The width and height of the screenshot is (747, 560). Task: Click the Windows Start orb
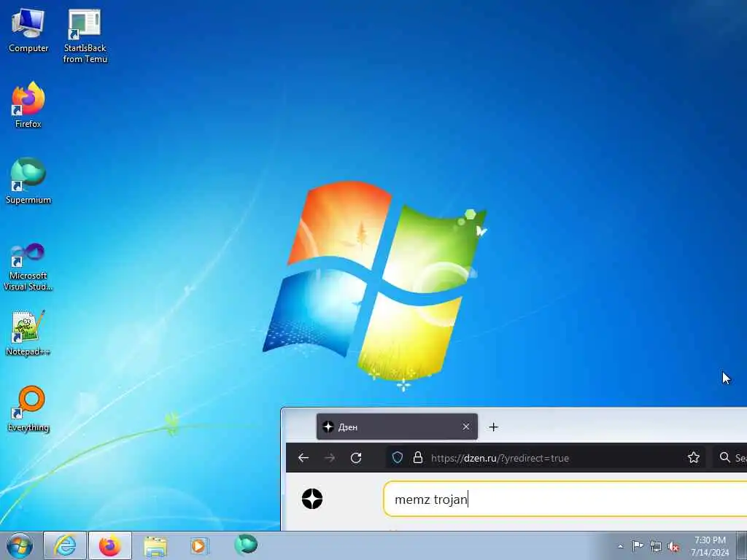click(x=20, y=545)
